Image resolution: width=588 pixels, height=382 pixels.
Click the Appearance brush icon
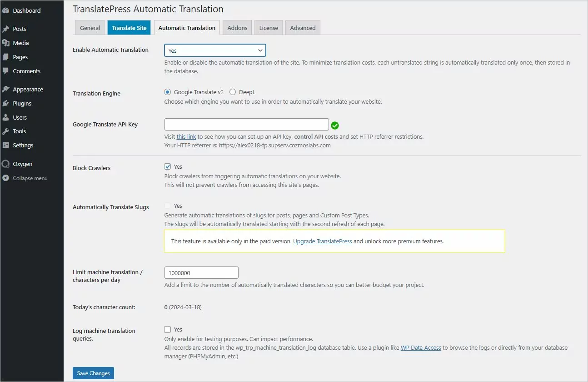tap(5, 89)
